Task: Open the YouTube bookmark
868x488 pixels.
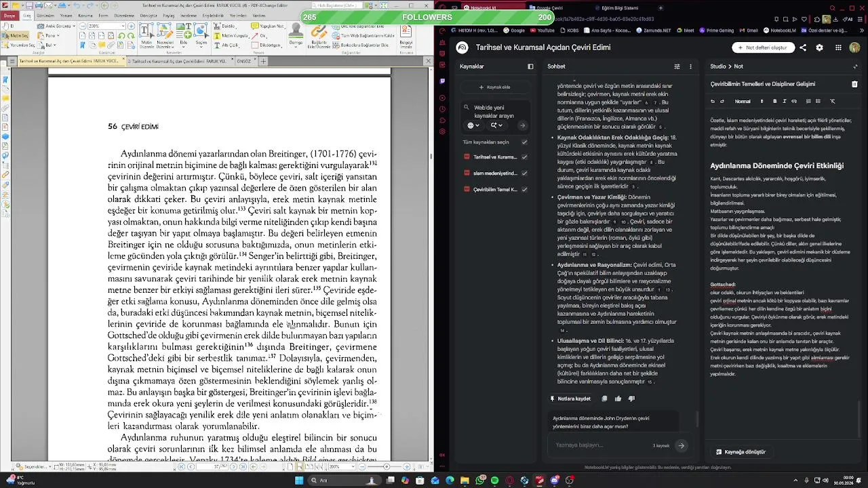Action: pyautogui.click(x=541, y=30)
